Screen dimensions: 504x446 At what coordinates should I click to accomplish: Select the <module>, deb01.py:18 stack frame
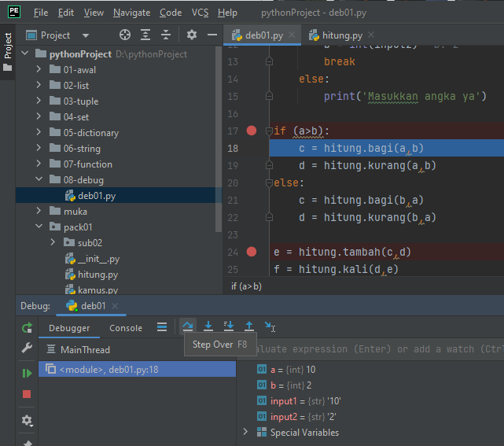[138, 369]
